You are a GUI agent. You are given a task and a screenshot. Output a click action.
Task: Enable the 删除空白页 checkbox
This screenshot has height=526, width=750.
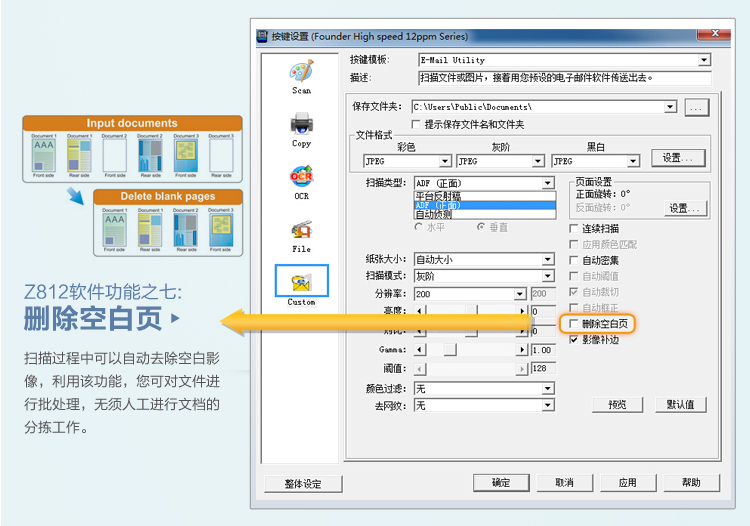click(x=574, y=324)
